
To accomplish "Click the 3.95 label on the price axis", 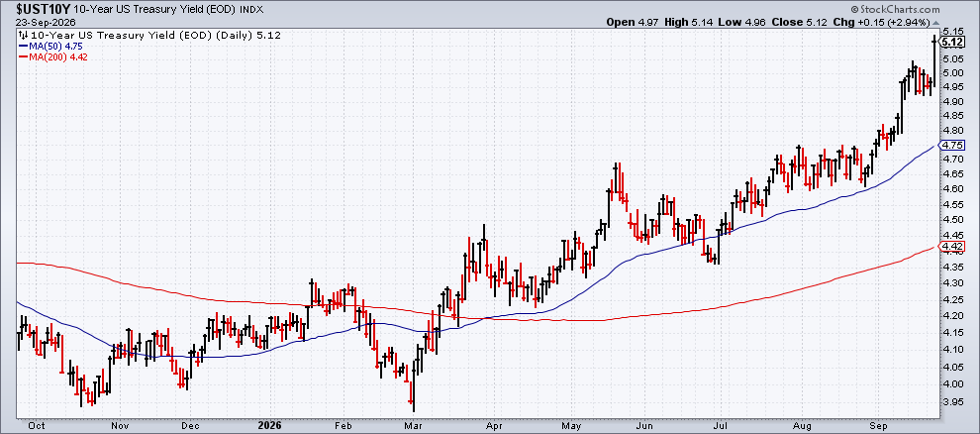I will (953, 402).
